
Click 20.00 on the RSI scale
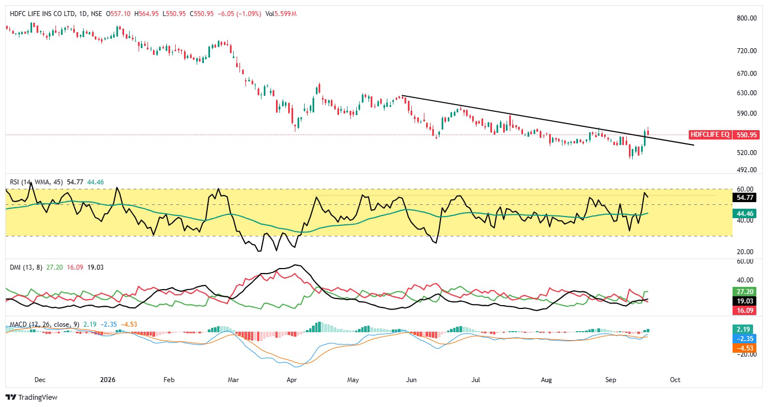pyautogui.click(x=747, y=252)
